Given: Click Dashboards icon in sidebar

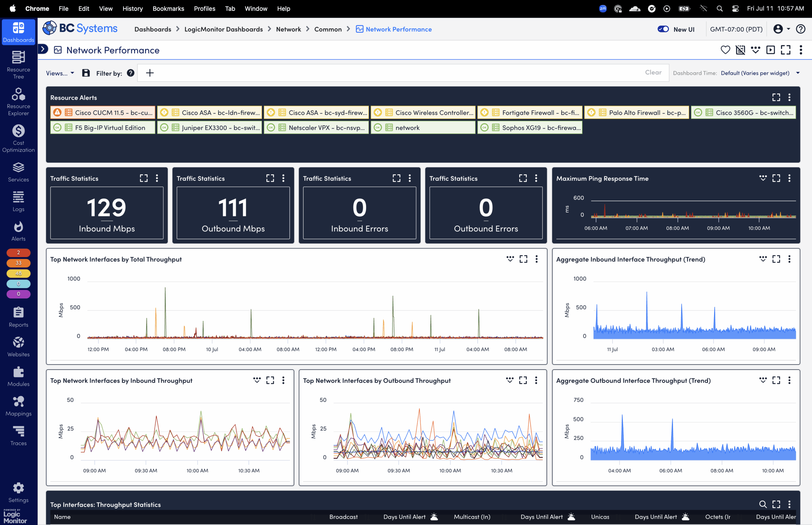Looking at the screenshot, I should point(18,32).
